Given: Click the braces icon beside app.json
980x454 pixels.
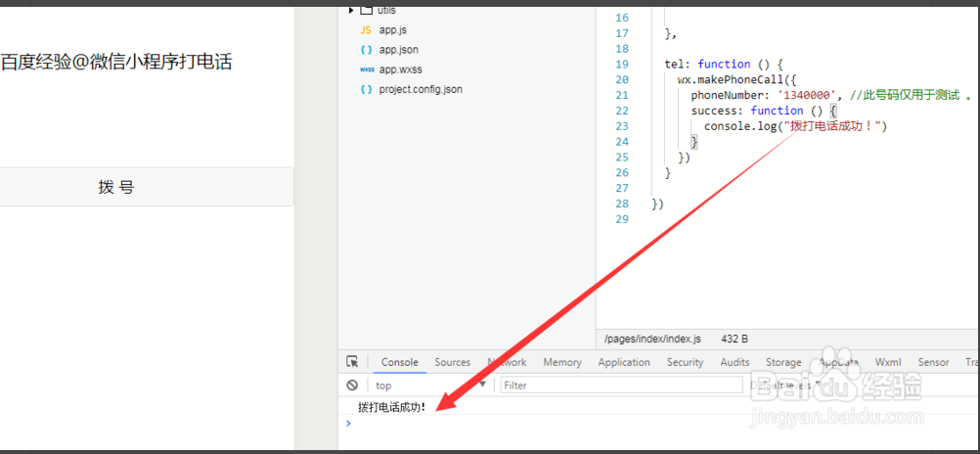Looking at the screenshot, I should click(366, 50).
